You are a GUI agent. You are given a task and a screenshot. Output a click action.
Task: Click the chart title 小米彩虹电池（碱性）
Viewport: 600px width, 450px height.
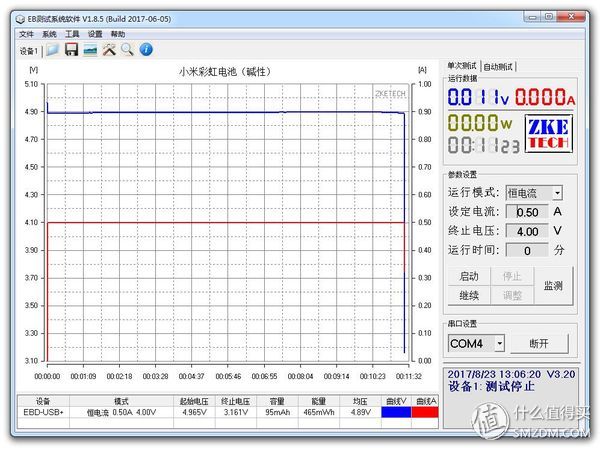point(225,72)
